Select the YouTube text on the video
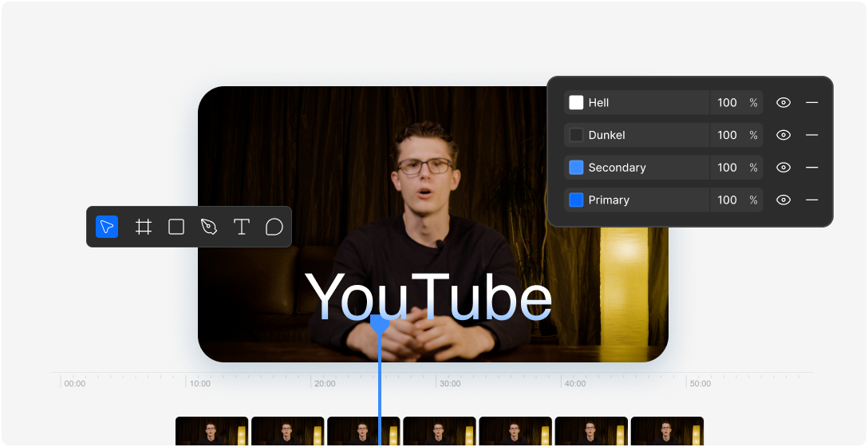This screenshot has width=868, height=447. [x=428, y=296]
